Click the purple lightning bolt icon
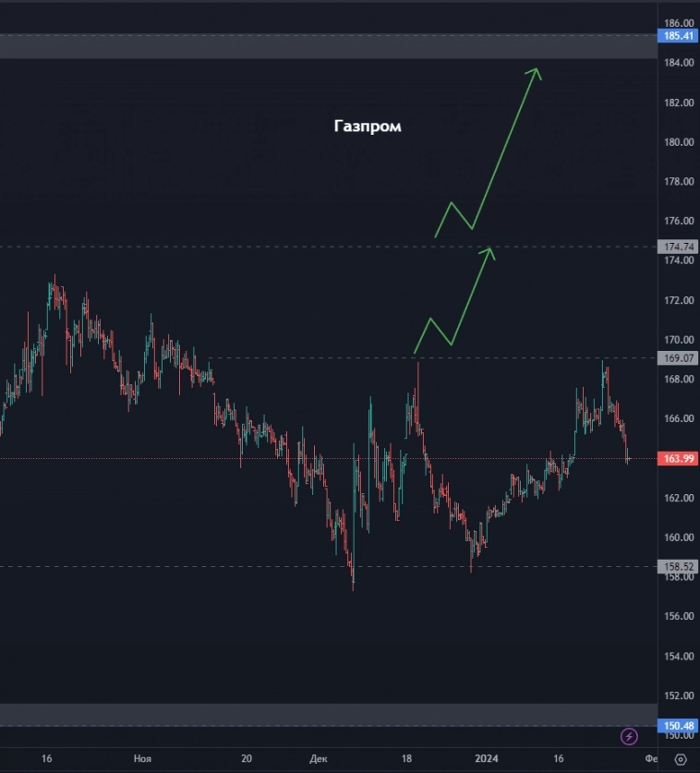This screenshot has height=773, width=700. 630,736
